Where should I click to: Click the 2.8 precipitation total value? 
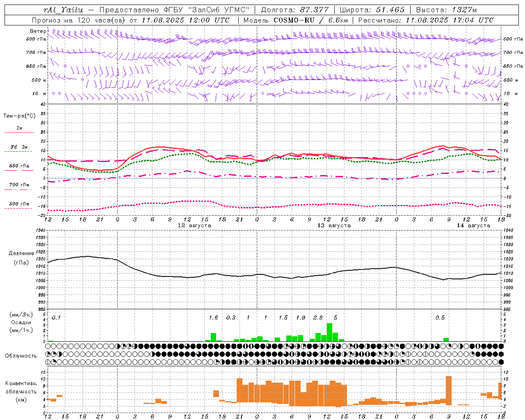318,317
